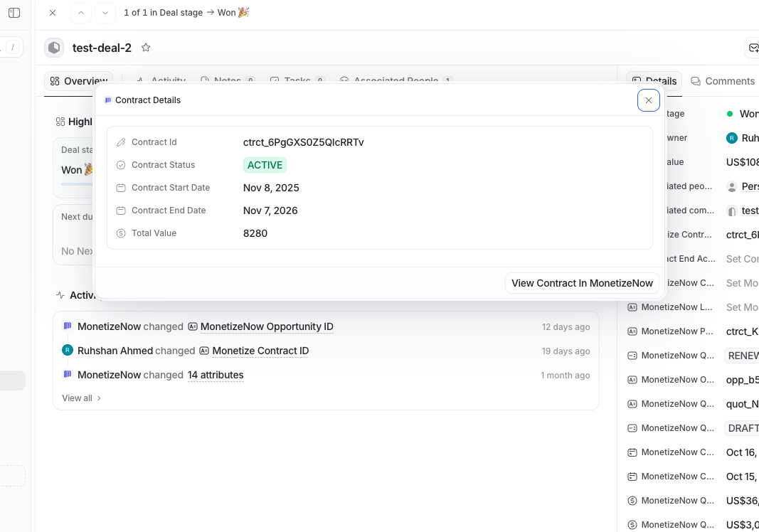Close the Contract Details dialog

[648, 100]
